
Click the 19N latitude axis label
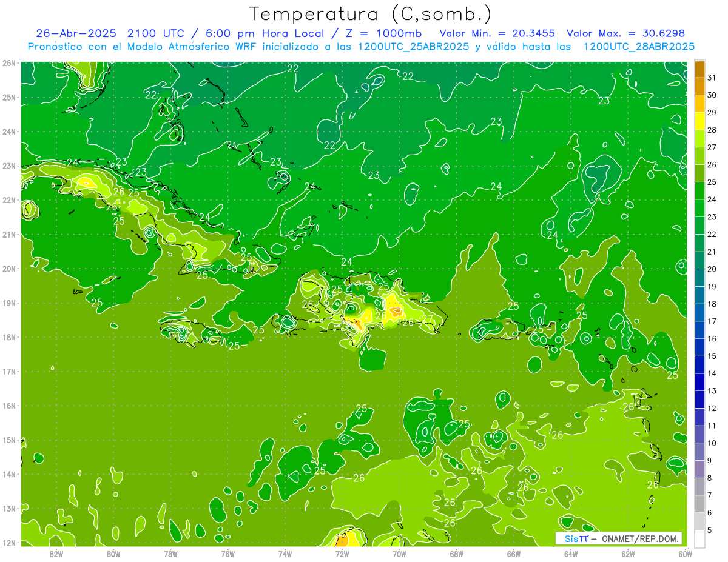9,303
